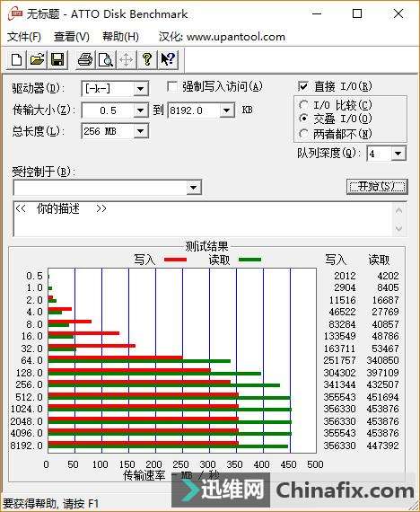Screen dimensions: 420x512
Task: Toggle the 直接 I/O(R) checkbox
Action: tap(303, 86)
